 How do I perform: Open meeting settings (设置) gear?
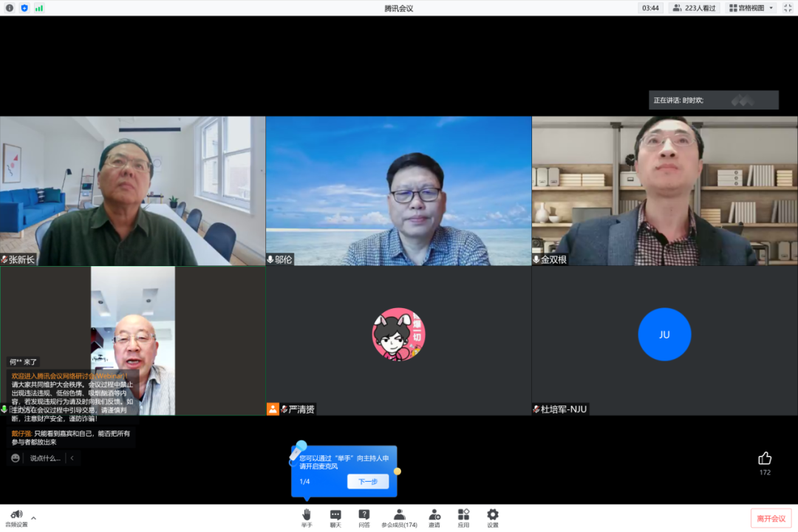pyautogui.click(x=493, y=514)
